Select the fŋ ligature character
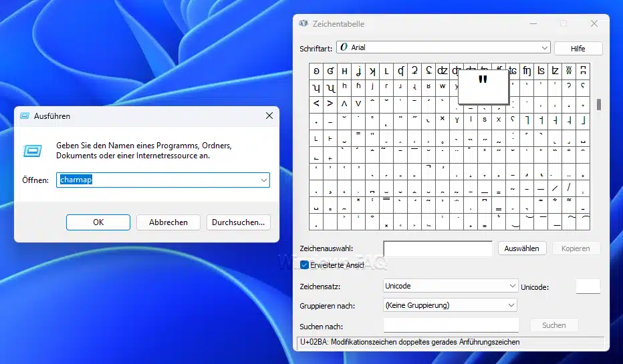Image resolution: width=623 pixels, height=364 pixels. click(x=527, y=71)
